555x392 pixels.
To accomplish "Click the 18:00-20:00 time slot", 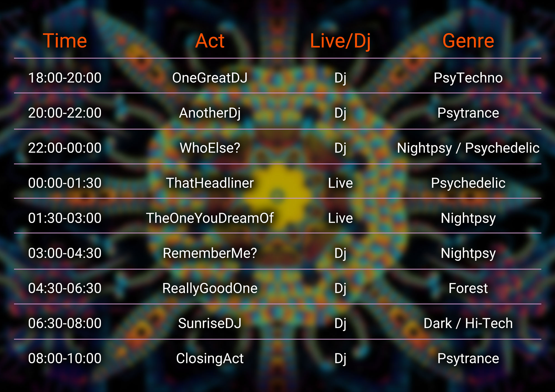I will (65, 78).
